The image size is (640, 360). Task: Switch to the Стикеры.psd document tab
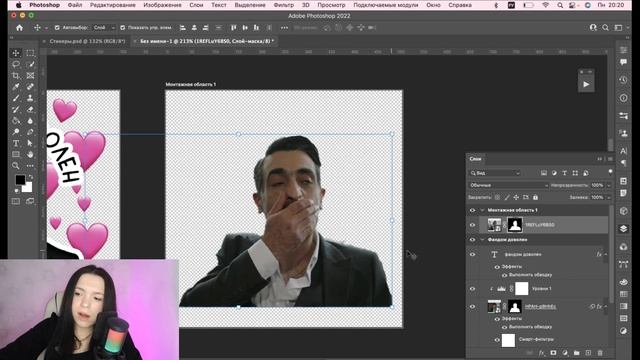(87, 41)
